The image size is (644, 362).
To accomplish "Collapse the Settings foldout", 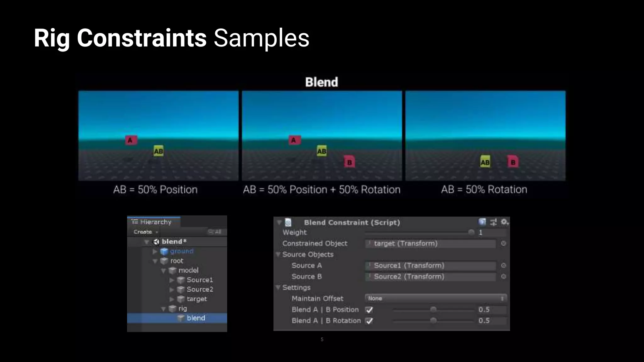I will pos(278,288).
